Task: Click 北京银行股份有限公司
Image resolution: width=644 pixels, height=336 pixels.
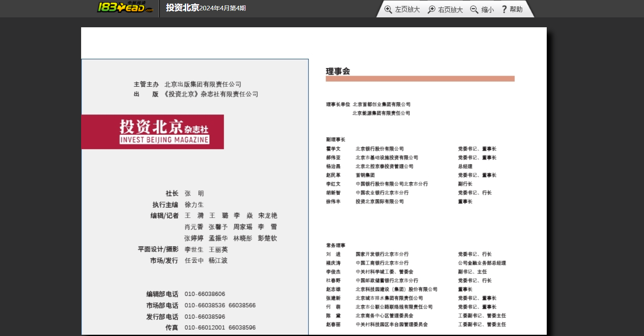Action: pos(380,149)
